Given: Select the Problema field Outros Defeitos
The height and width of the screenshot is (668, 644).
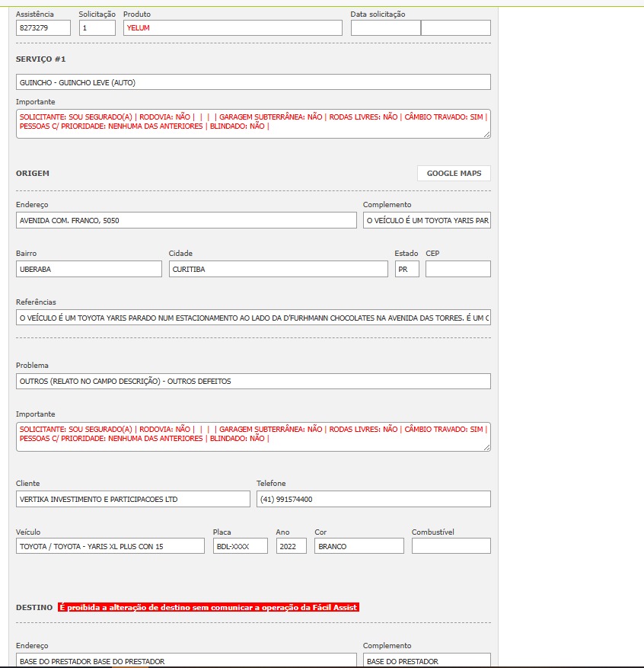Looking at the screenshot, I should (x=253, y=382).
